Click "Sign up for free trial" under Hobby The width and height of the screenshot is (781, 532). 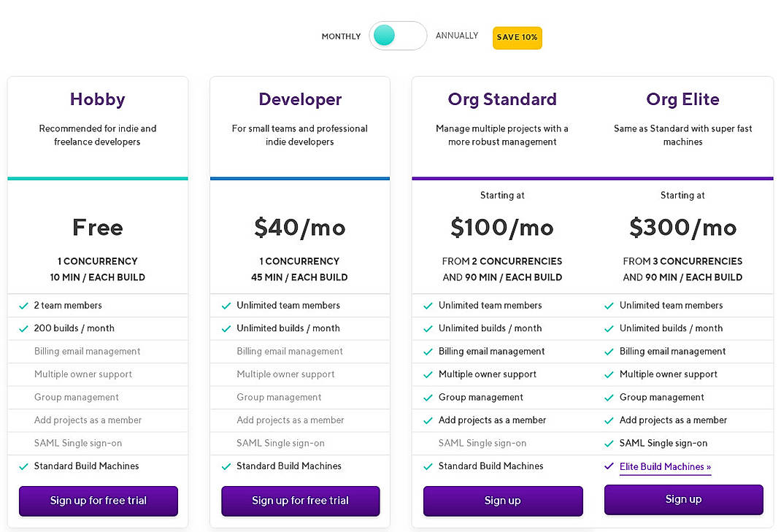pyautogui.click(x=98, y=501)
